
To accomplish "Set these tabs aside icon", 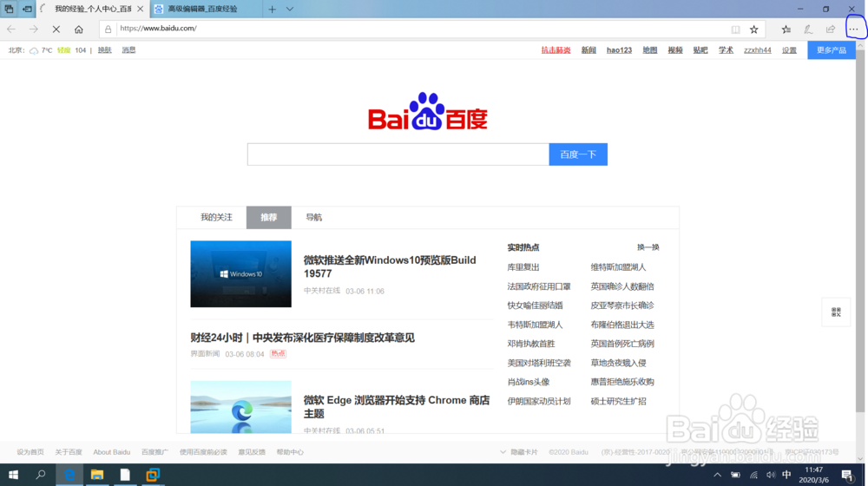I will [x=27, y=9].
